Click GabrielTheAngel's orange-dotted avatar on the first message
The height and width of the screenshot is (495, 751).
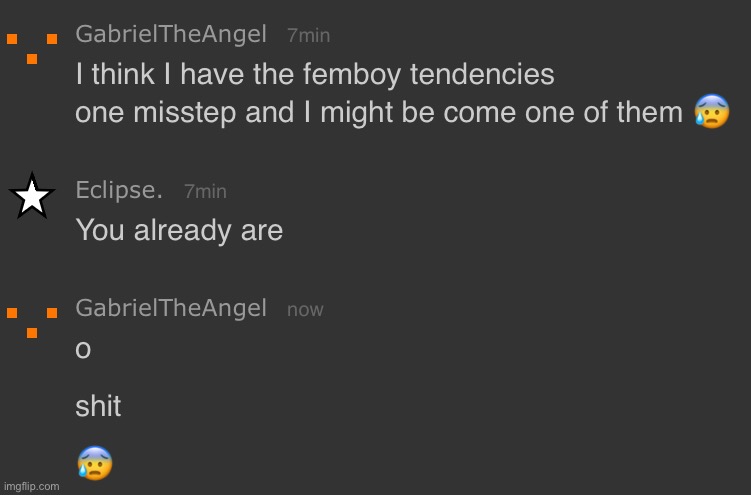click(x=32, y=48)
